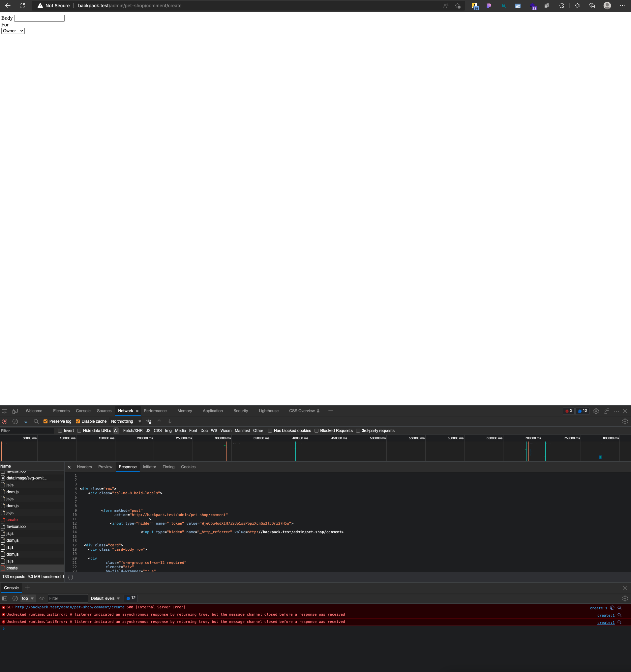The width and height of the screenshot is (631, 672).
Task: Toggle device toolbar icon
Action: 15,411
